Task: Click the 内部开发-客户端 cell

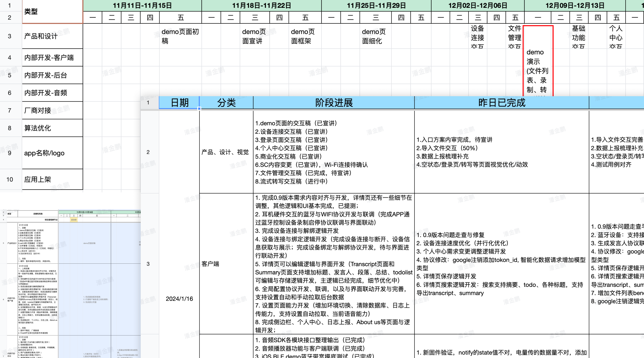Action: coord(53,58)
